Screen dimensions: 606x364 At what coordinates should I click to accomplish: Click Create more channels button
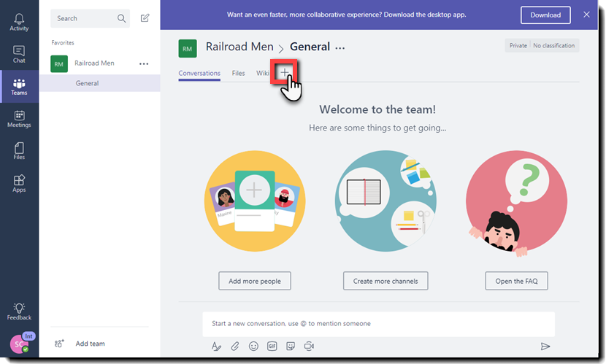(386, 281)
